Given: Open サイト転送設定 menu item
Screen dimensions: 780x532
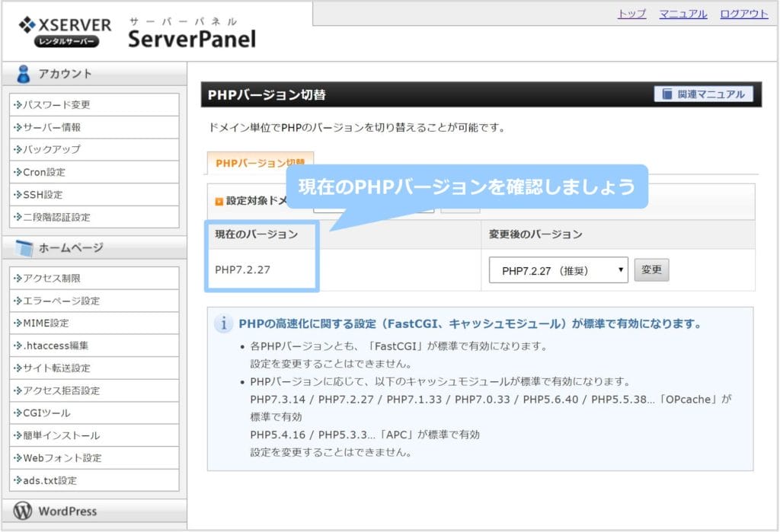Looking at the screenshot, I should click(94, 368).
